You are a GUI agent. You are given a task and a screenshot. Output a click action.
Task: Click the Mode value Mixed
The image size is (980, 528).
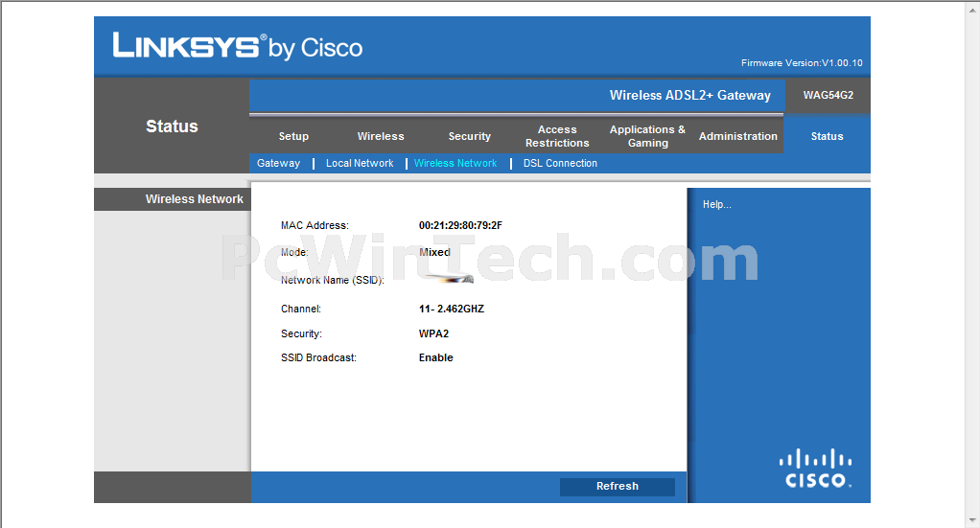tap(434, 252)
